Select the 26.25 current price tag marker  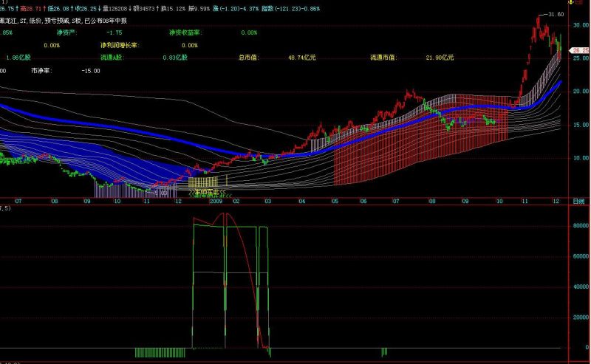pyautogui.click(x=580, y=50)
